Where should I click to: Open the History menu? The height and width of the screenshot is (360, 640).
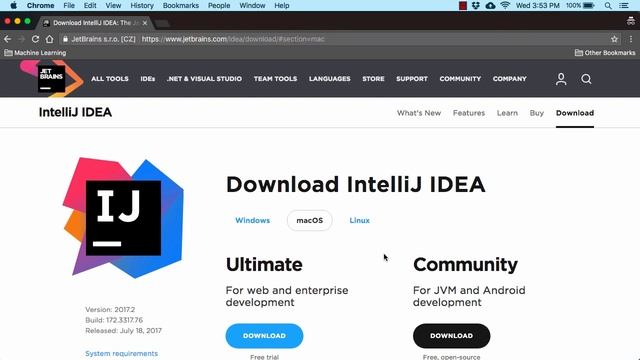tap(142, 5)
